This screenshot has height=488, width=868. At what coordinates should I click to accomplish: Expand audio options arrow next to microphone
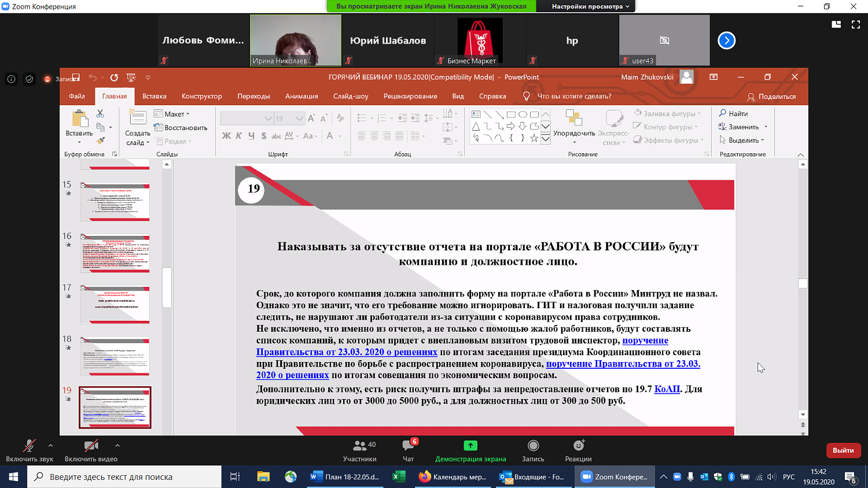tap(50, 445)
